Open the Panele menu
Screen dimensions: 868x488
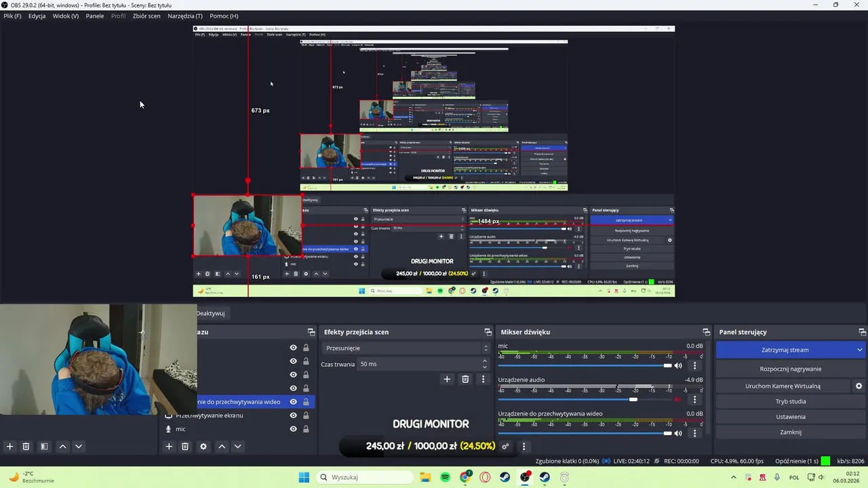click(x=95, y=16)
